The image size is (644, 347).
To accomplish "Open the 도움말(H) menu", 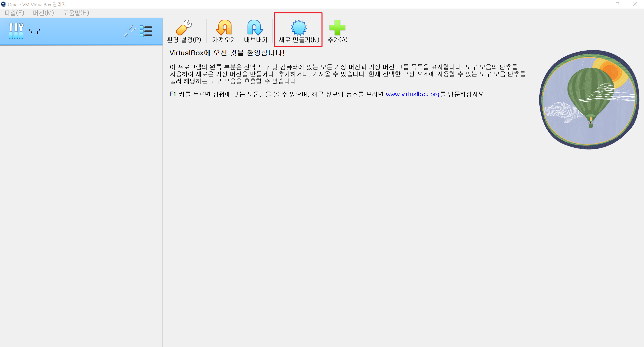I will pyautogui.click(x=76, y=13).
